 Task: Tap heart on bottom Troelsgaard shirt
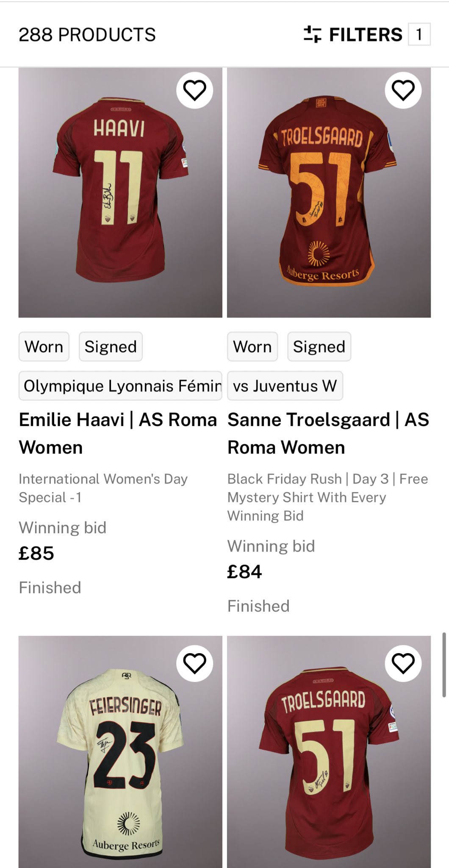click(x=403, y=663)
